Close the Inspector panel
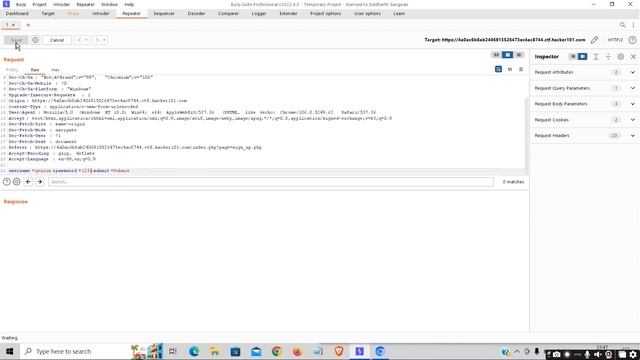 tap(633, 57)
